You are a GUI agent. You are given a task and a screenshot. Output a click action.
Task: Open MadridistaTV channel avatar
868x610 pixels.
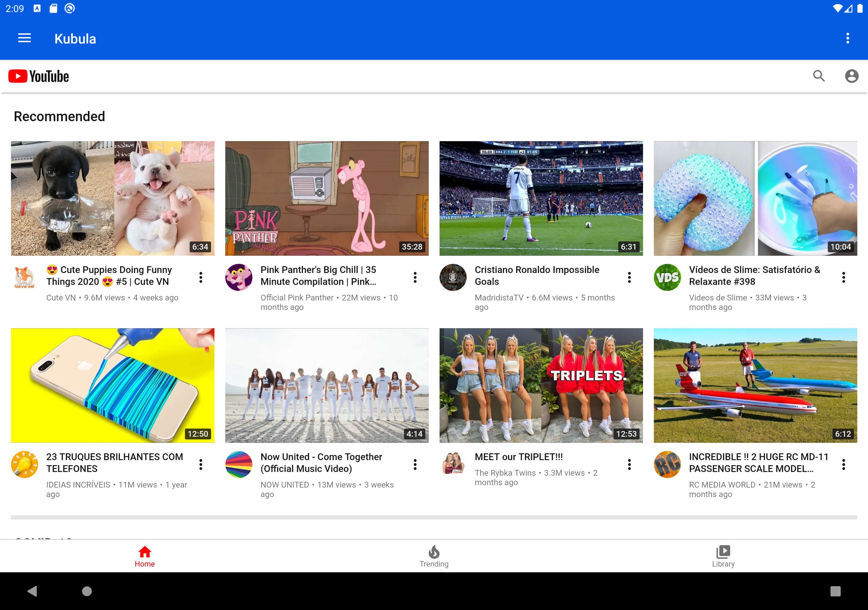point(453,277)
